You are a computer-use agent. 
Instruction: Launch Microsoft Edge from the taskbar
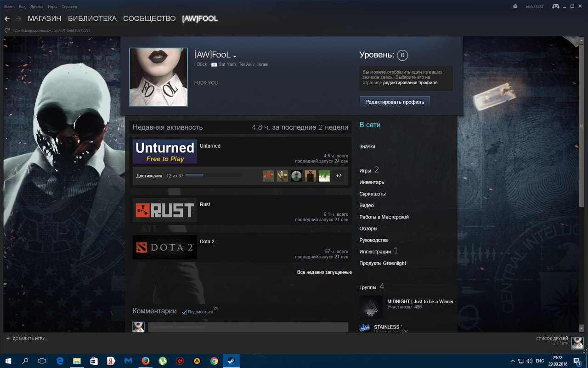click(x=60, y=361)
